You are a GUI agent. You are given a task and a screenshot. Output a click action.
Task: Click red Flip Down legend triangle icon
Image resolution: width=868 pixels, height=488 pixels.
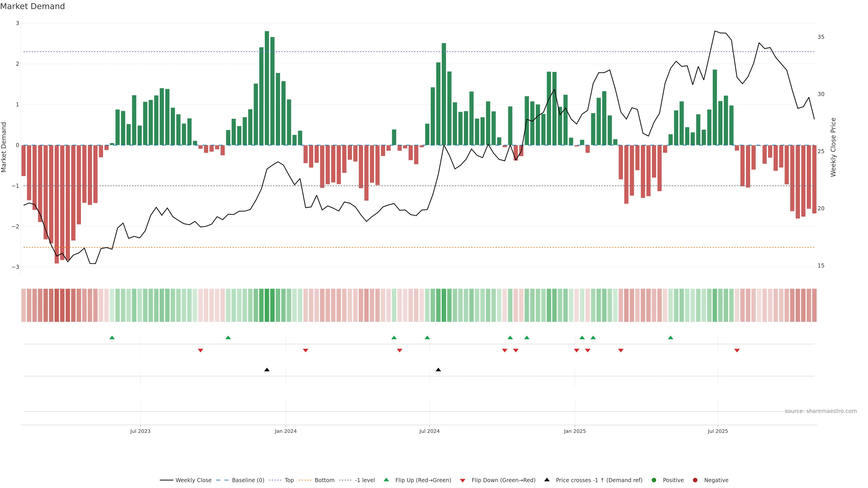pyautogui.click(x=463, y=480)
